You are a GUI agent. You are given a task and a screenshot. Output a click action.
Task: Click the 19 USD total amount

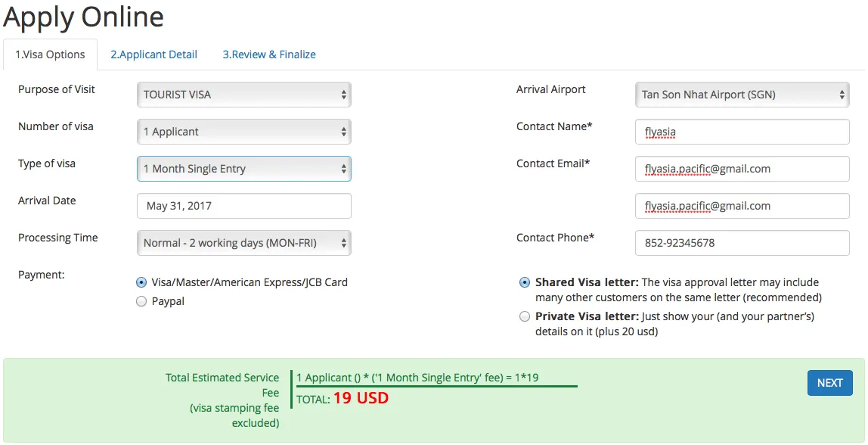(x=361, y=398)
